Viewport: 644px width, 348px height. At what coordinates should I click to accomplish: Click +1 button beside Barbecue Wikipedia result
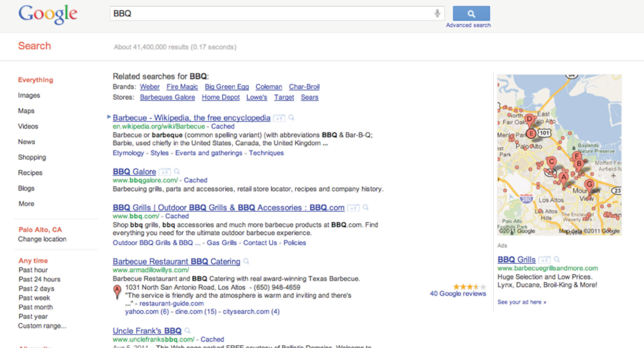point(279,118)
